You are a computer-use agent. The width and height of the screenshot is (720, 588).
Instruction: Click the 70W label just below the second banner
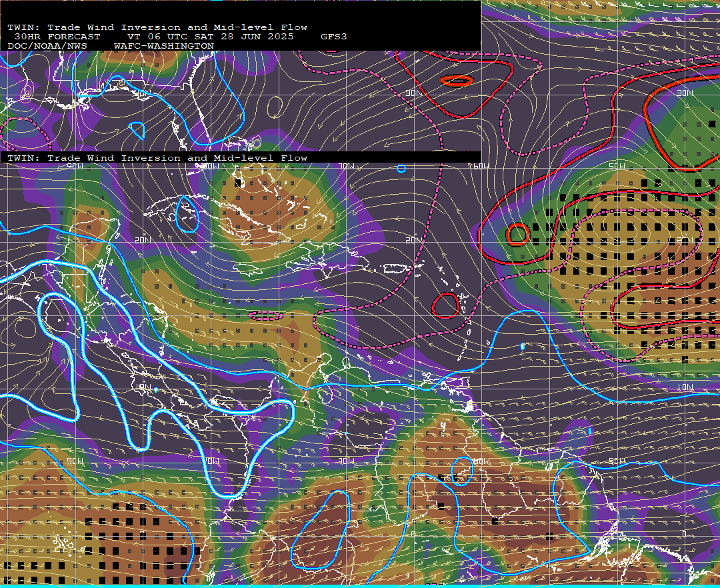coord(347,166)
